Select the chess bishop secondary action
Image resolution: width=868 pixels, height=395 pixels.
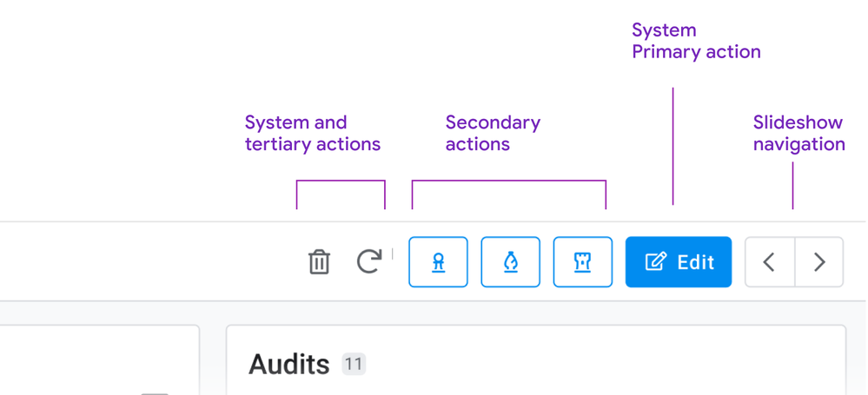coord(510,262)
